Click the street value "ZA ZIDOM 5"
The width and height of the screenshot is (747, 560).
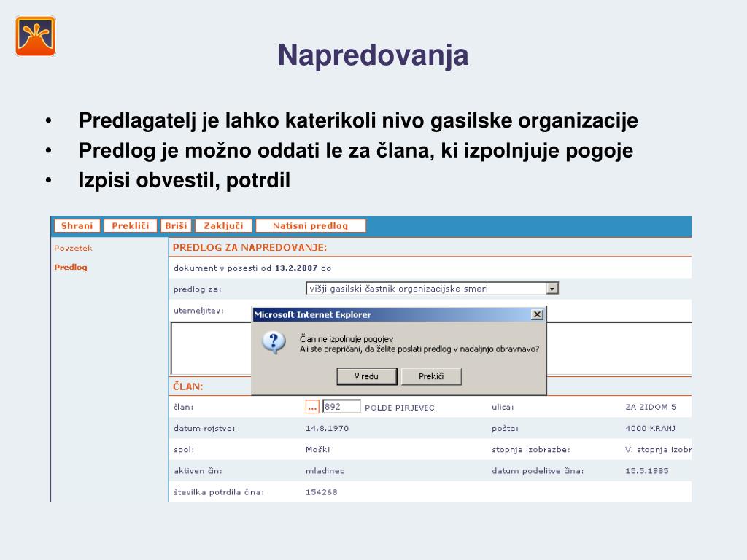[650, 407]
